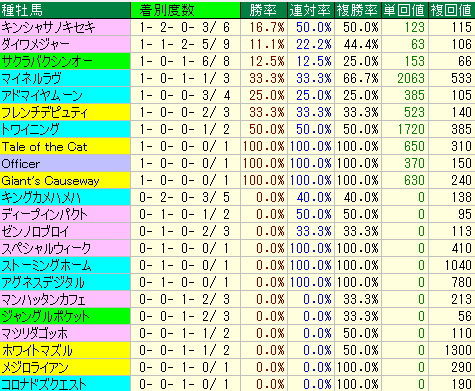Select the トワイニング sire name cell
The image size is (475, 391).
coord(65,129)
